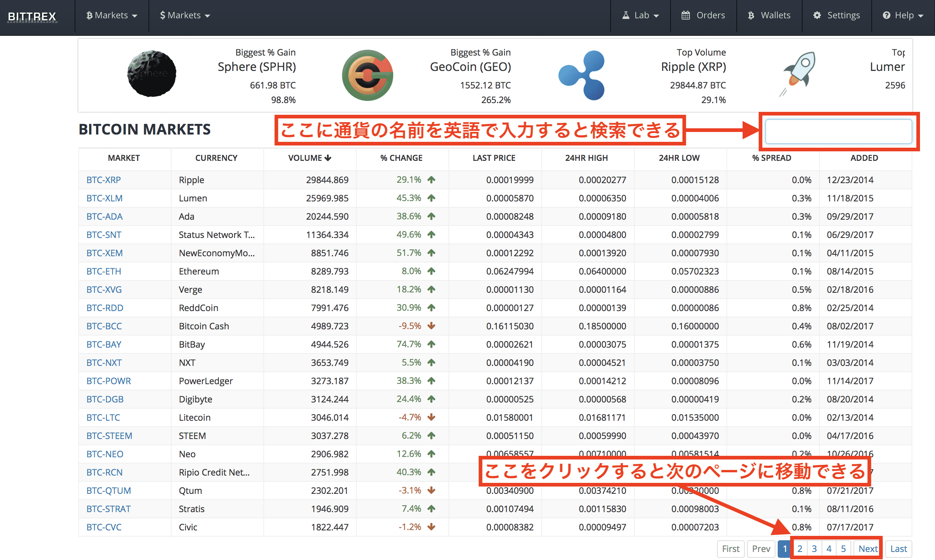
Task: Open the BTC-ETH market link
Action: [x=104, y=271]
